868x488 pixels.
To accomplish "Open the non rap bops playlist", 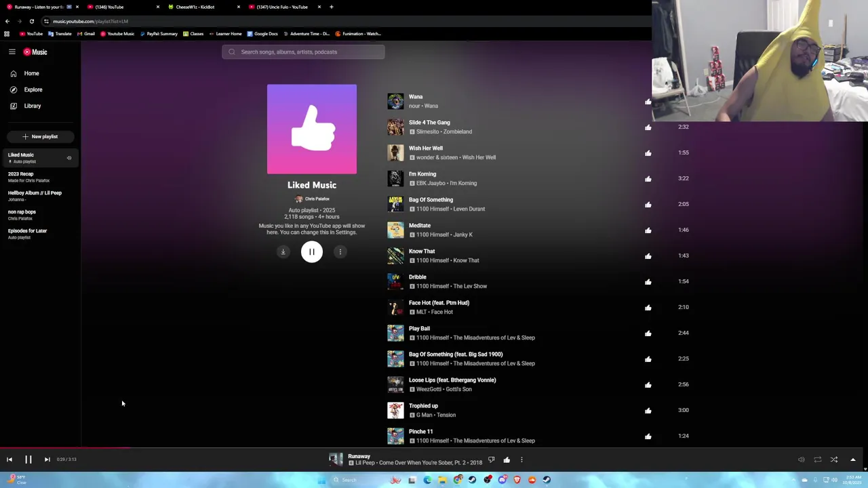I will (40, 215).
